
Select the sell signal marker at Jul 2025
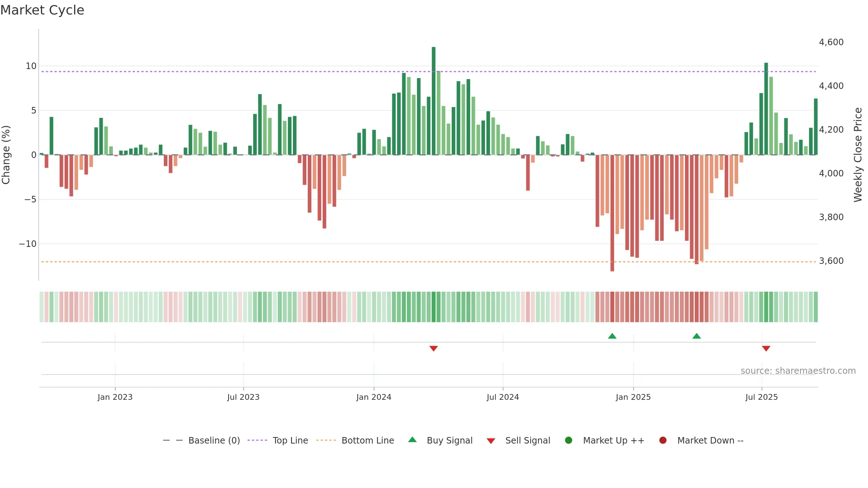[766, 348]
